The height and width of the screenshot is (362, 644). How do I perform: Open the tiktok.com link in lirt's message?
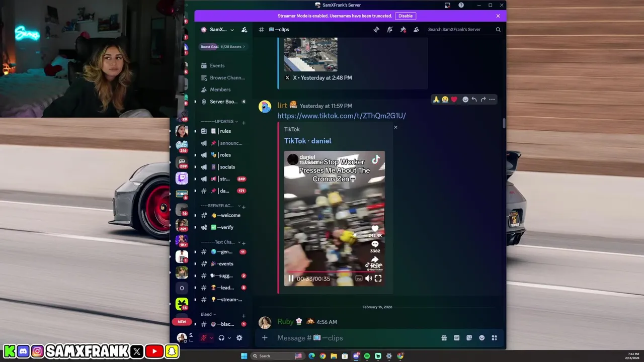[x=342, y=116]
